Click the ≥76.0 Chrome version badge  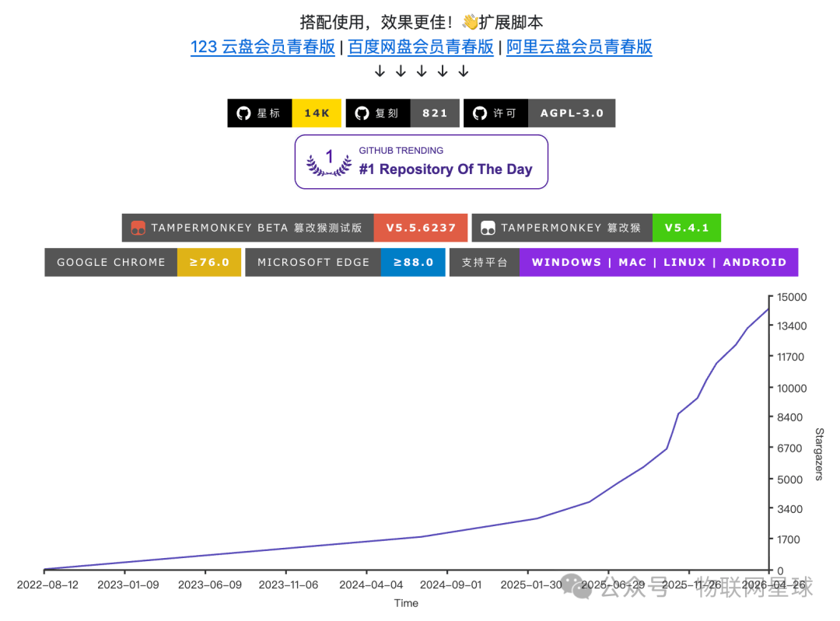pos(209,263)
